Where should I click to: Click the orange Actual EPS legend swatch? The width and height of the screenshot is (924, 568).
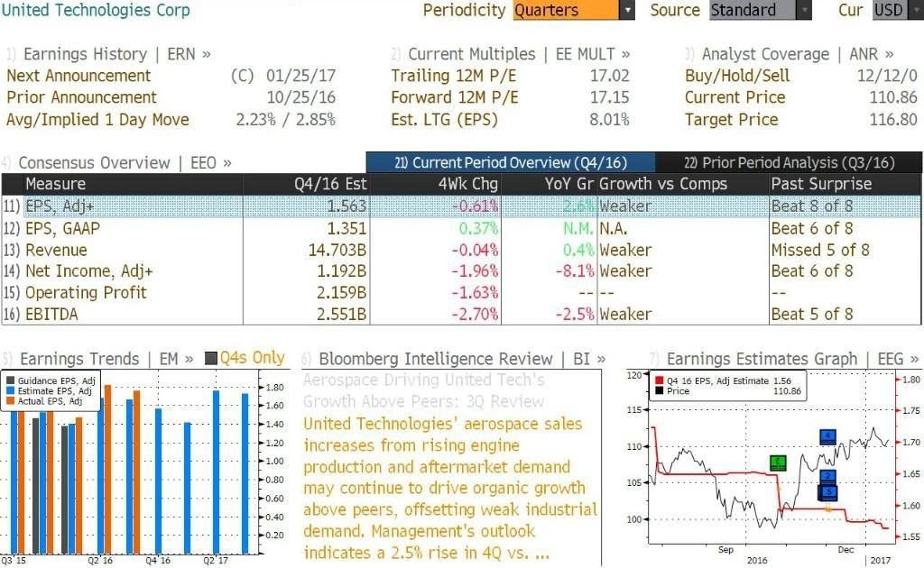pos(10,401)
